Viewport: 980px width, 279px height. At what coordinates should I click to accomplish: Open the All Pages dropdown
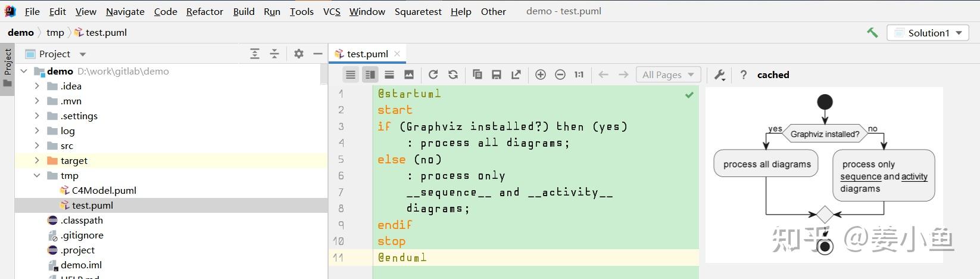coord(668,75)
